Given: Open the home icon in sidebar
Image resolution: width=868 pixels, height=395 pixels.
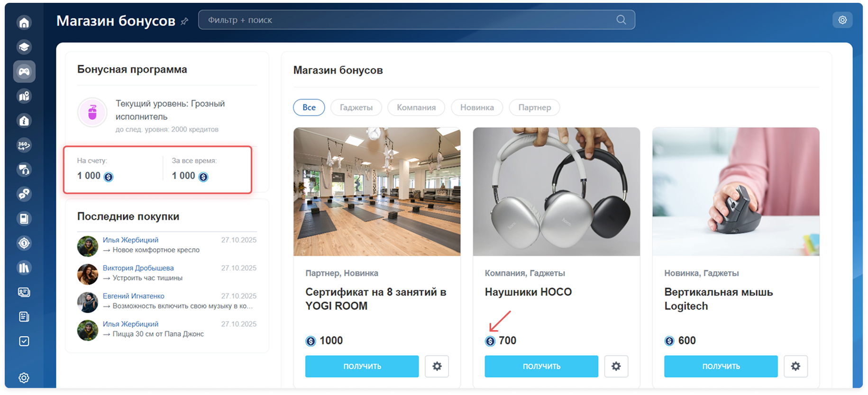Looking at the screenshot, I should coord(24,23).
